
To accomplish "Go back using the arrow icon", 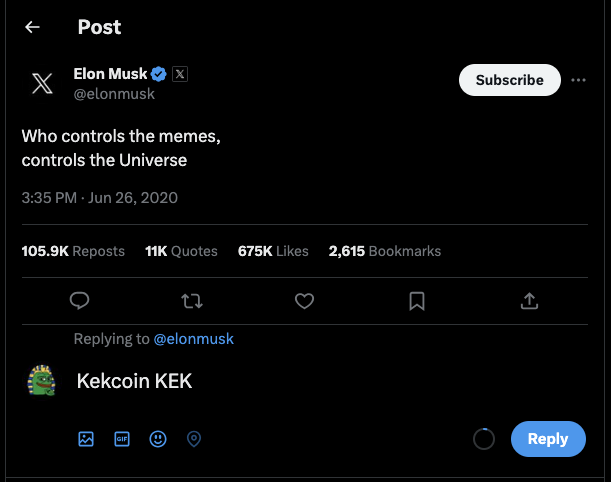I will [x=32, y=27].
